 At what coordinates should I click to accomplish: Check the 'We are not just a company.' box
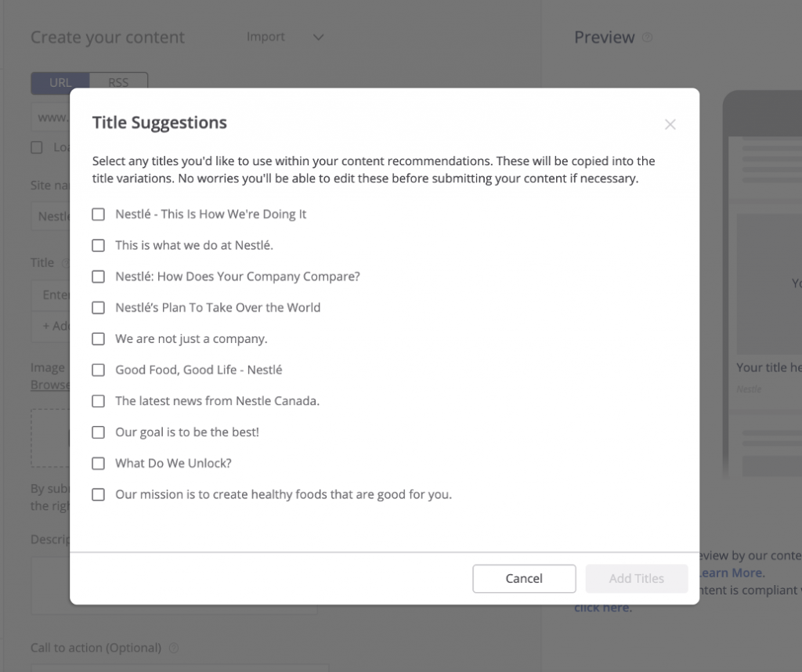click(x=99, y=339)
